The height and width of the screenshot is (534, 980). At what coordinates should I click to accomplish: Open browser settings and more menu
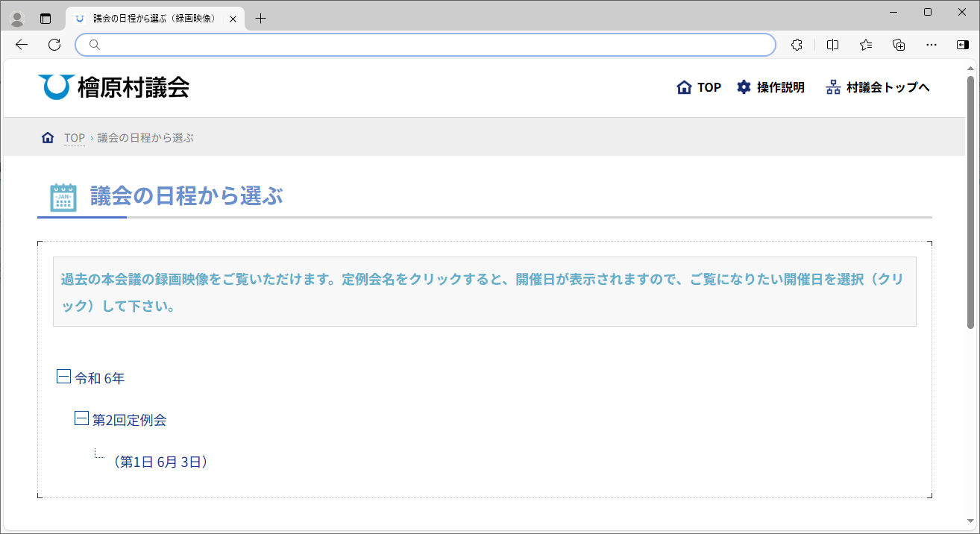pos(932,45)
